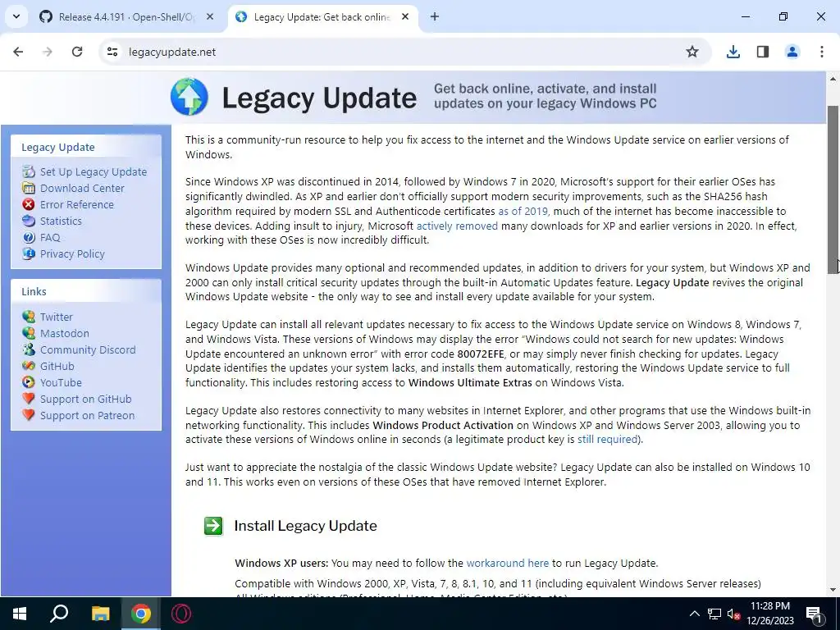Open the YouTube sidebar link
The height and width of the screenshot is (630, 840).
tap(61, 382)
